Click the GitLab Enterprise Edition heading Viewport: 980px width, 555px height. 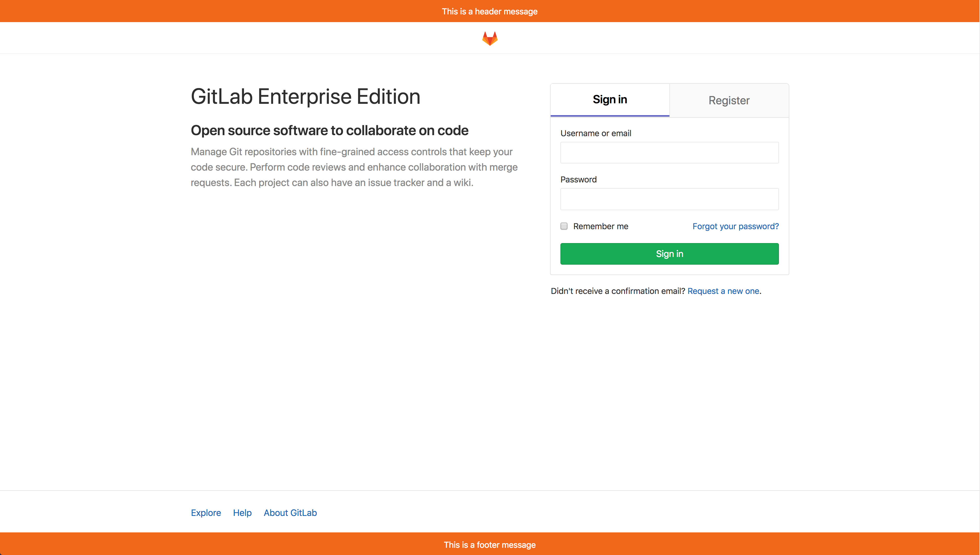(x=305, y=96)
